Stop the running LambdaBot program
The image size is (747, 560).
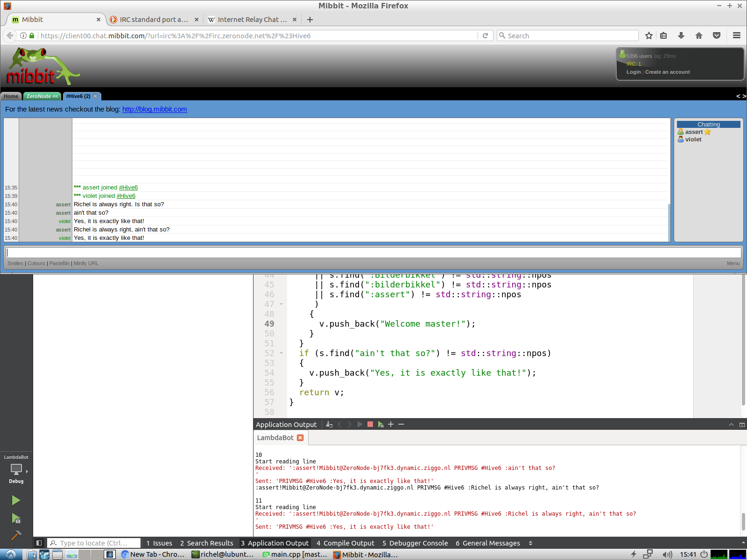coord(370,424)
